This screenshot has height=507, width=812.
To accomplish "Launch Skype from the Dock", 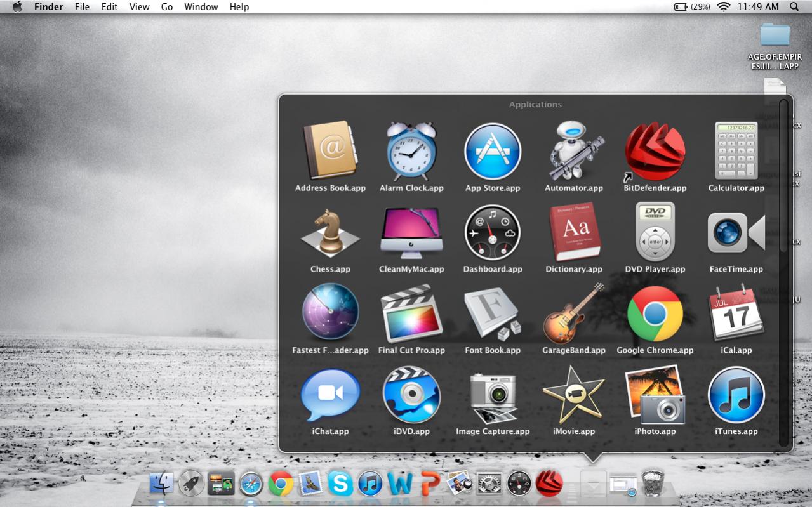I will [340, 484].
